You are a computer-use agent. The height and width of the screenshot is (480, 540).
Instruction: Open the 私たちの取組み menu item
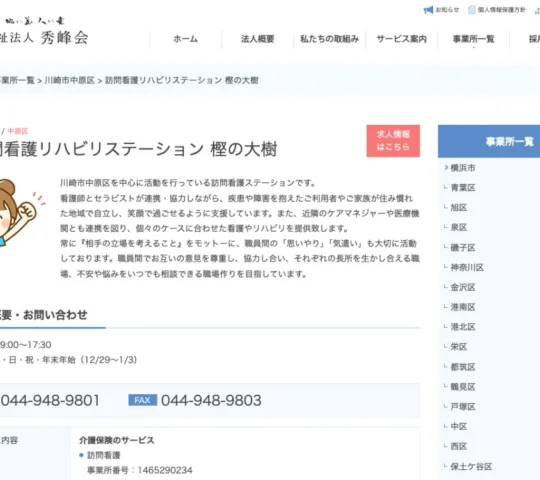pyautogui.click(x=329, y=39)
